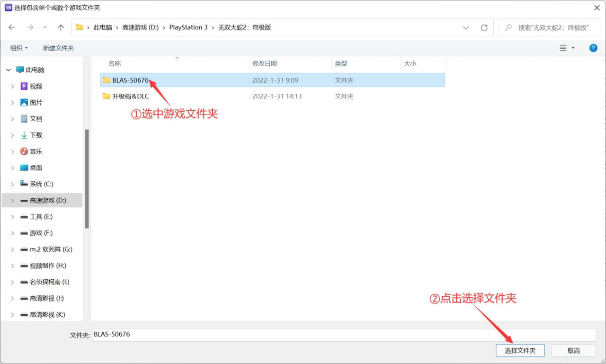Close the folder selection dialog
The width and height of the screenshot is (606, 364).
tap(596, 8)
